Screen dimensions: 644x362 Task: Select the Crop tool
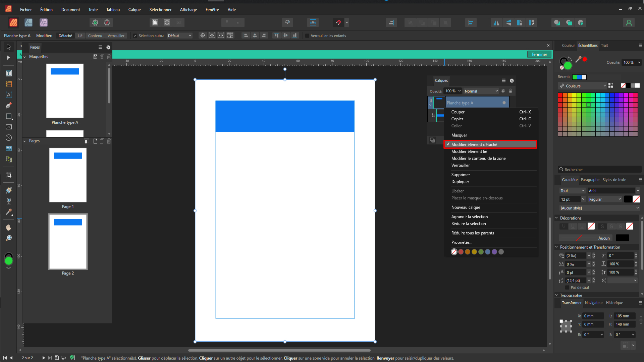coord(9,175)
